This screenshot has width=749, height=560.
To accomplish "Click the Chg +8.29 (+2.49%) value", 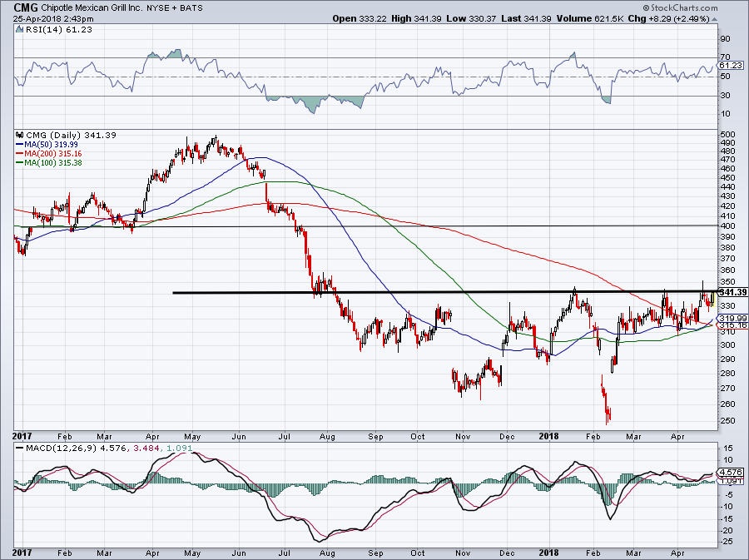I will 669,18.
